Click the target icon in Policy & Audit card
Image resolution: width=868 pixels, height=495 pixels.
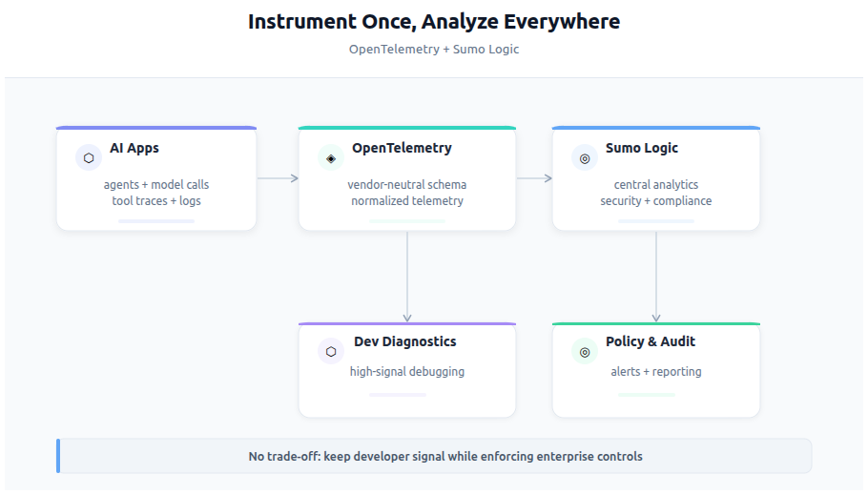click(585, 352)
